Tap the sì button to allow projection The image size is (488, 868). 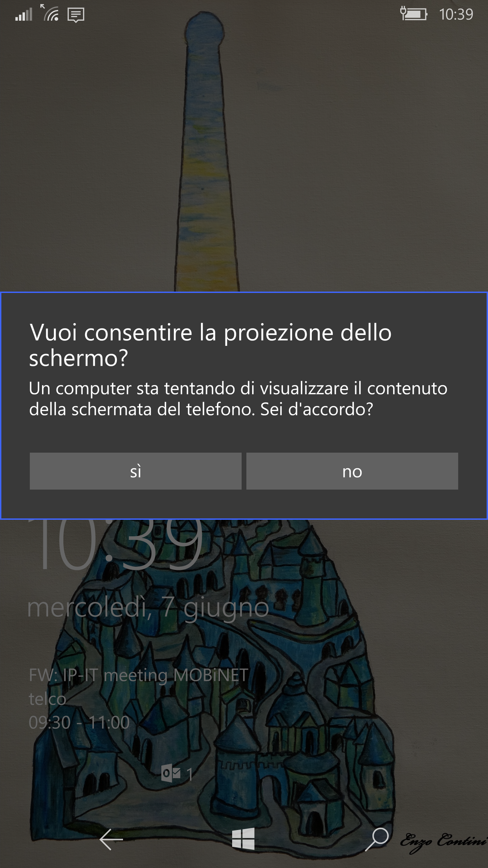tap(136, 471)
